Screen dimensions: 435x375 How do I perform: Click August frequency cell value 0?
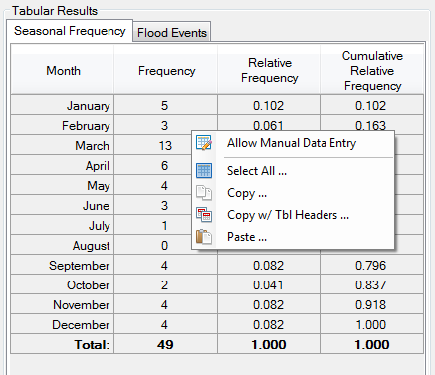[x=164, y=246]
